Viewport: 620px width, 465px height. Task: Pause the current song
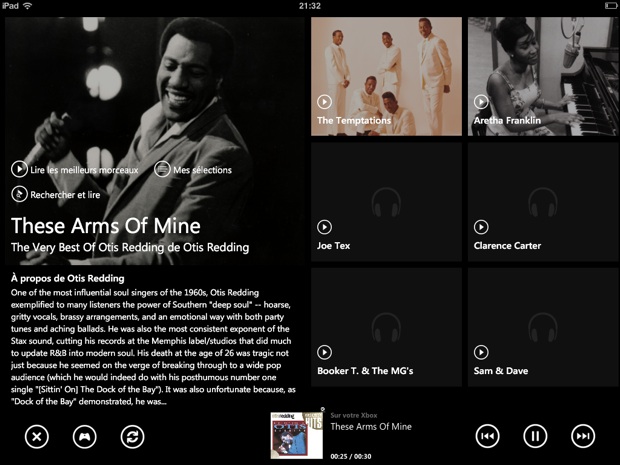pyautogui.click(x=535, y=436)
